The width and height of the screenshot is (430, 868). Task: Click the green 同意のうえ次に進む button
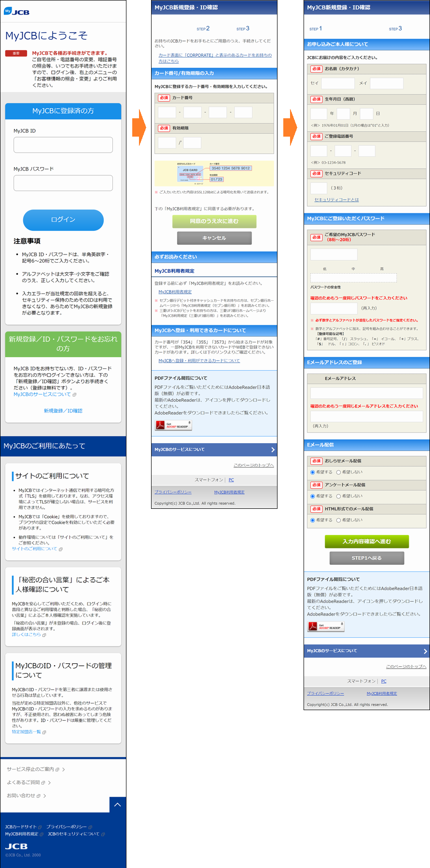(x=214, y=221)
